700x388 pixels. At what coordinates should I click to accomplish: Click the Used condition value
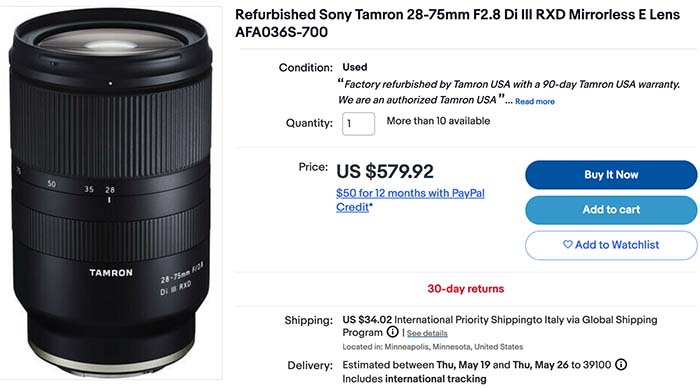(x=355, y=67)
